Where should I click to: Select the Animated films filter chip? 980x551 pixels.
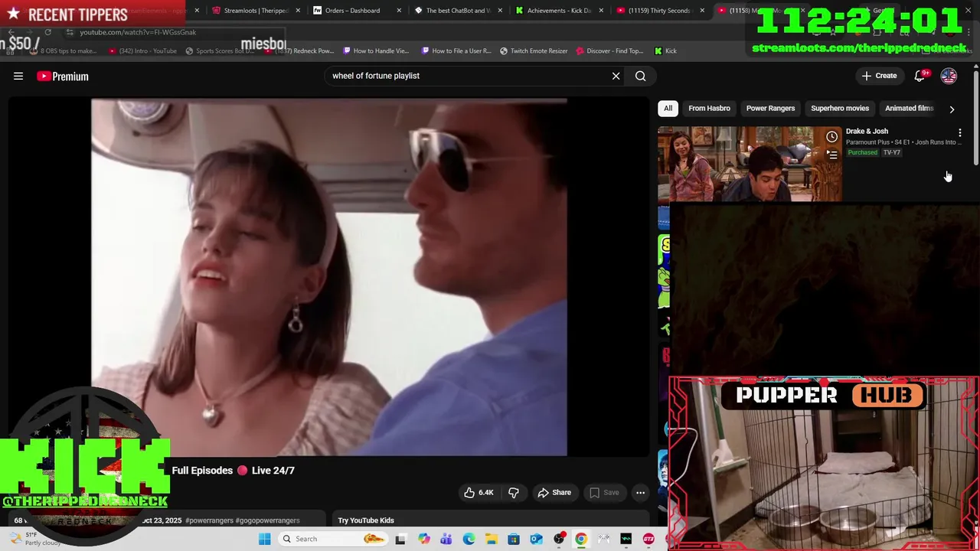909,108
